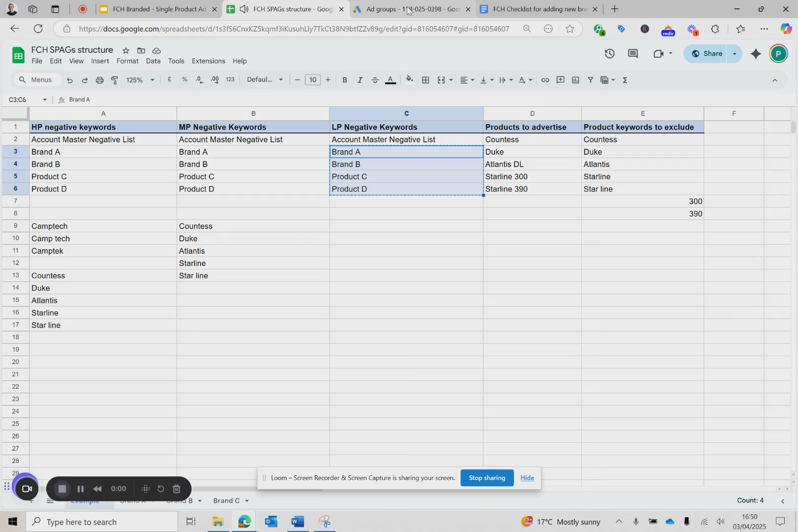Image resolution: width=798 pixels, height=532 pixels.
Task: Restart the Loom recording icon
Action: tap(161, 489)
